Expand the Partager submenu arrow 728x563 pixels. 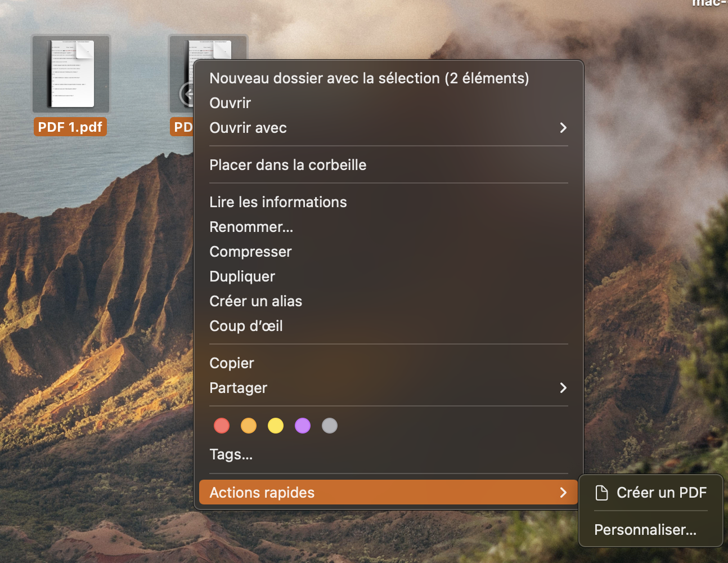(x=563, y=388)
